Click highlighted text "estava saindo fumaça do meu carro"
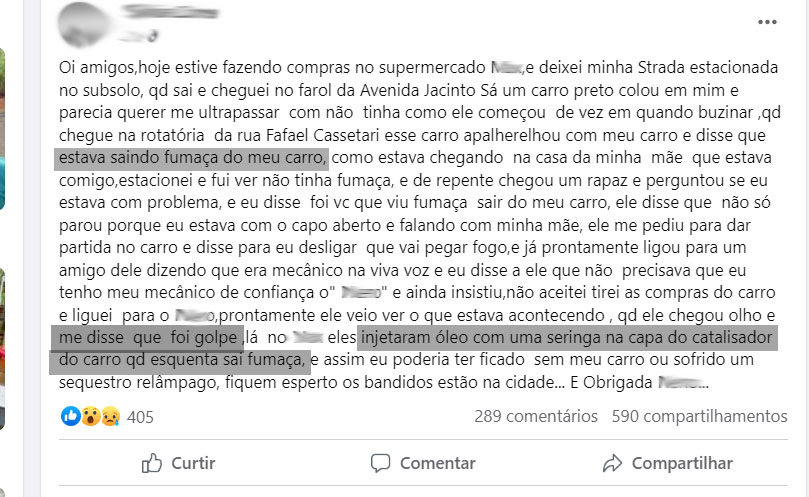 [191, 157]
